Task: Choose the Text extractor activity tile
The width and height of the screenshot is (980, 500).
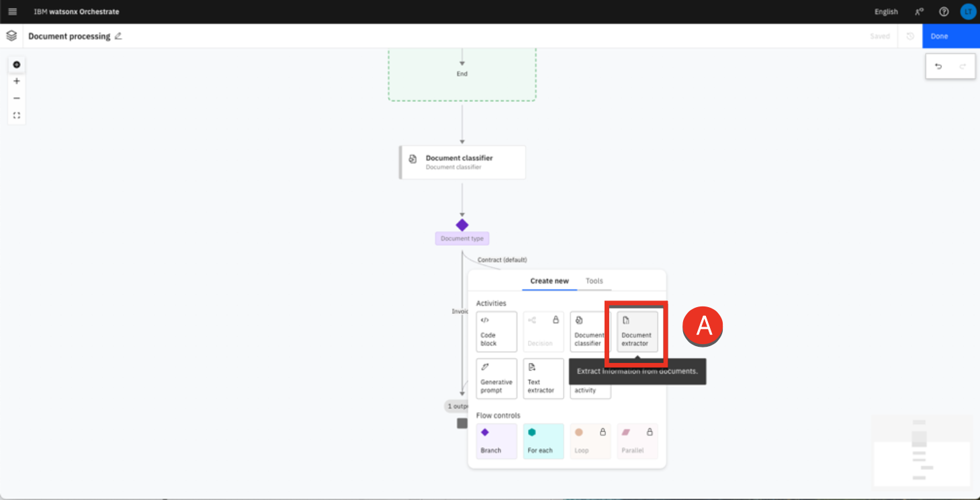Action: [x=543, y=378]
